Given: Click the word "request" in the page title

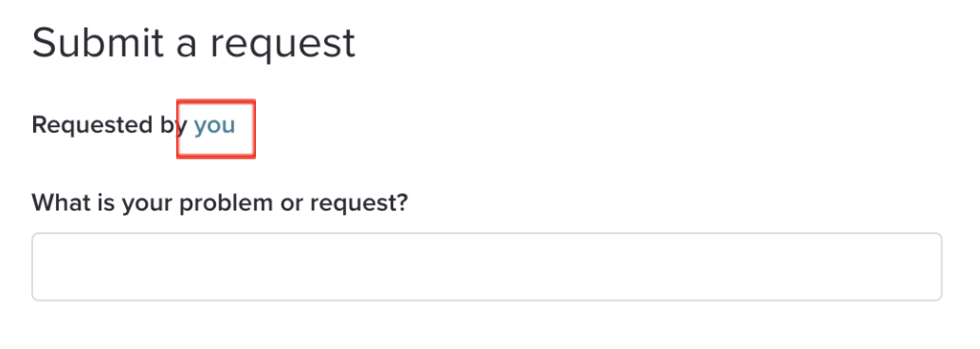Looking at the screenshot, I should click(282, 45).
